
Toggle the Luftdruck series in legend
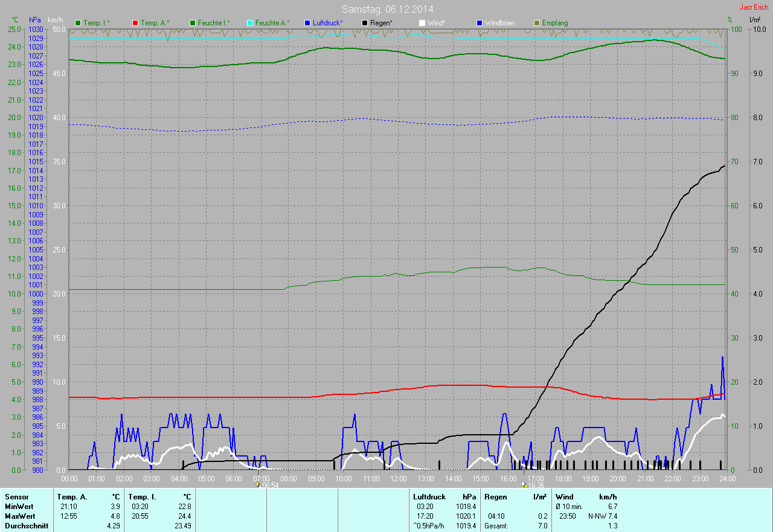[x=327, y=23]
